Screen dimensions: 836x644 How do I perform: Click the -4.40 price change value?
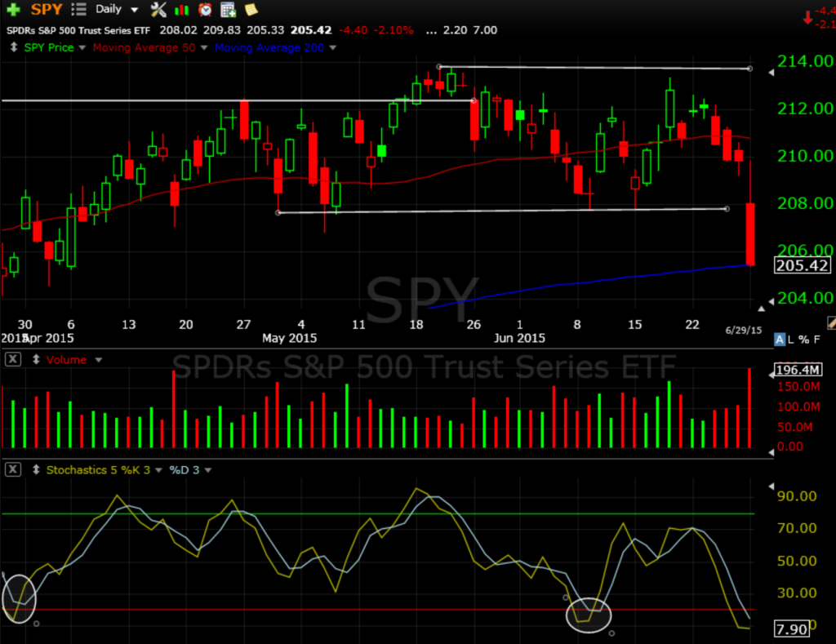coord(353,30)
